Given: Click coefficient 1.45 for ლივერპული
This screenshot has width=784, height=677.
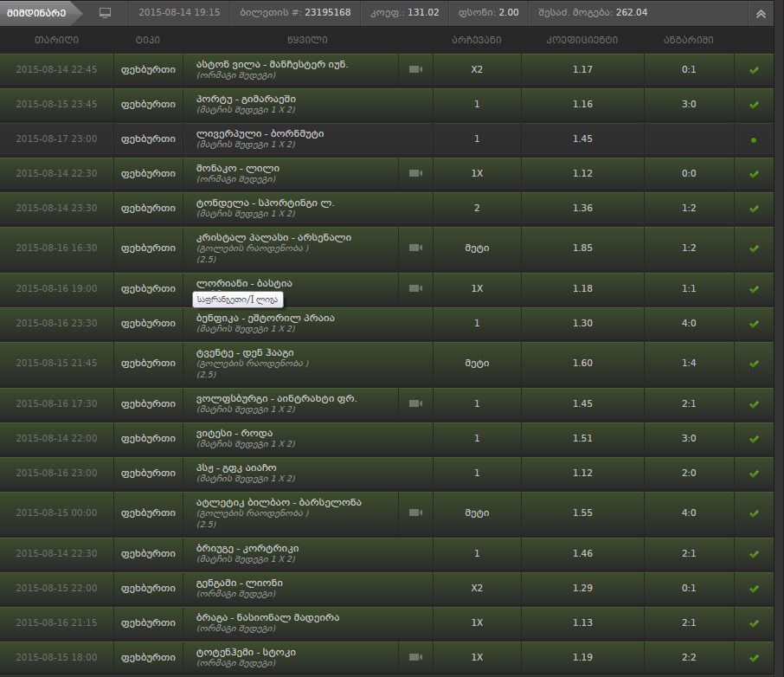Looking at the screenshot, I should 582,139.
